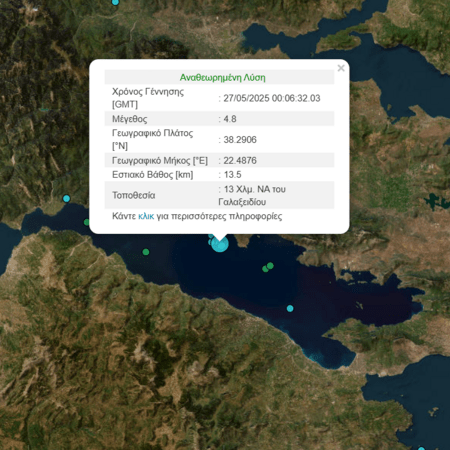Click the focal depth value 13.5
This screenshot has height=450, width=450.
(x=232, y=175)
